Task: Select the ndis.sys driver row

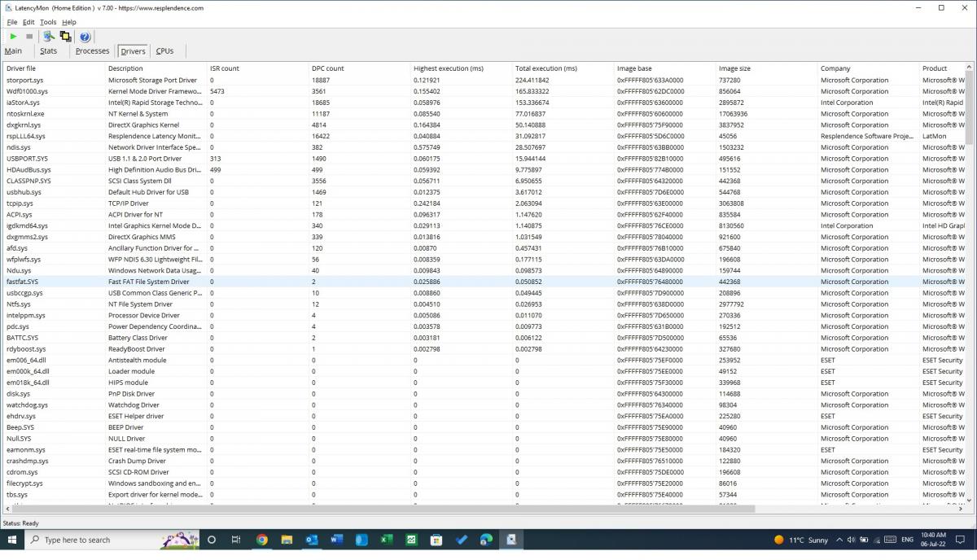Action: [484, 147]
